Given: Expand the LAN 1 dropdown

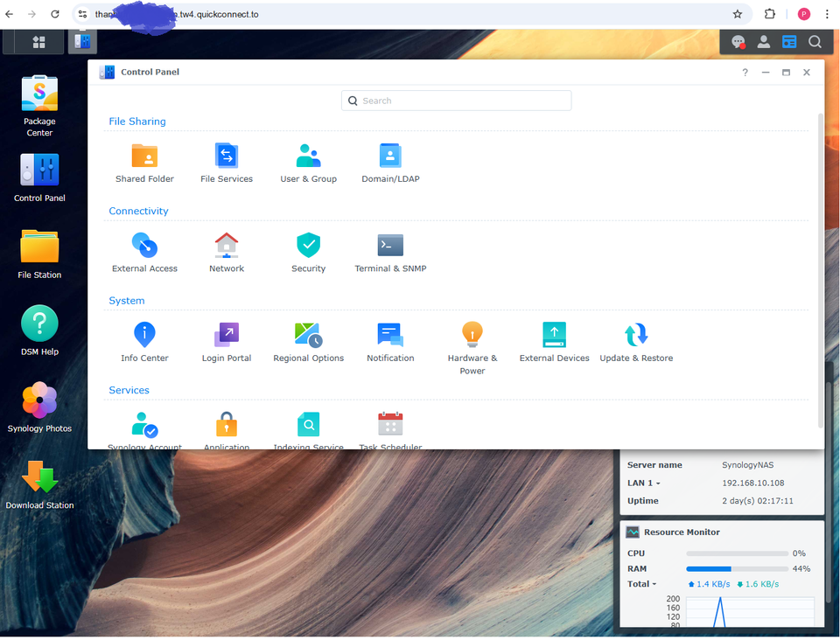Looking at the screenshot, I should [644, 483].
